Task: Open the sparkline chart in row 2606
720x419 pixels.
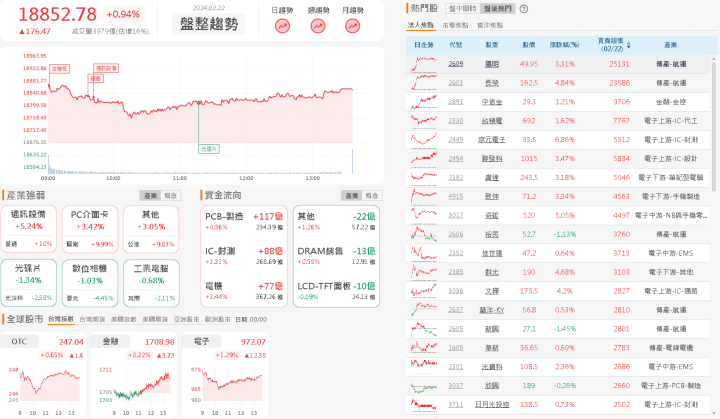Action: pyautogui.click(x=424, y=234)
